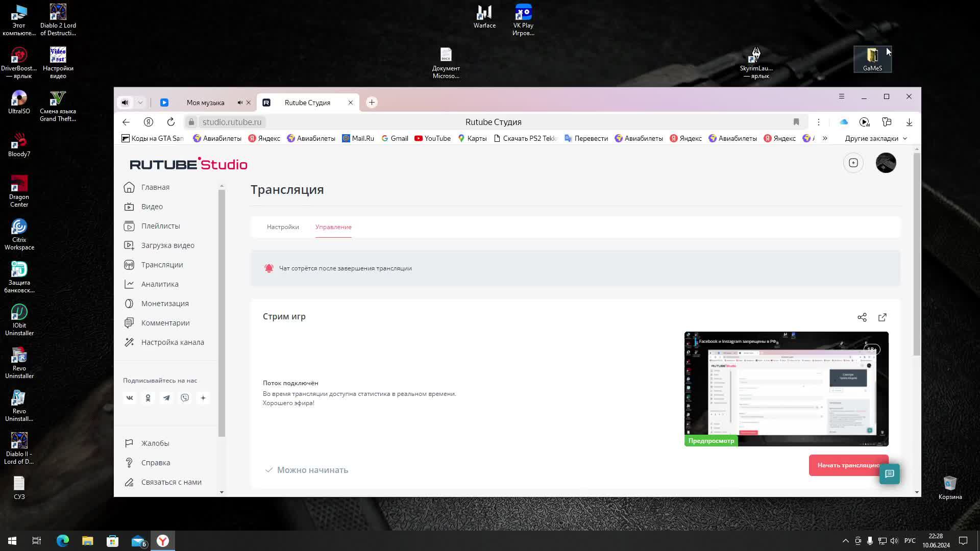
Task: Click the stream preview thumbnail
Action: [786, 389]
